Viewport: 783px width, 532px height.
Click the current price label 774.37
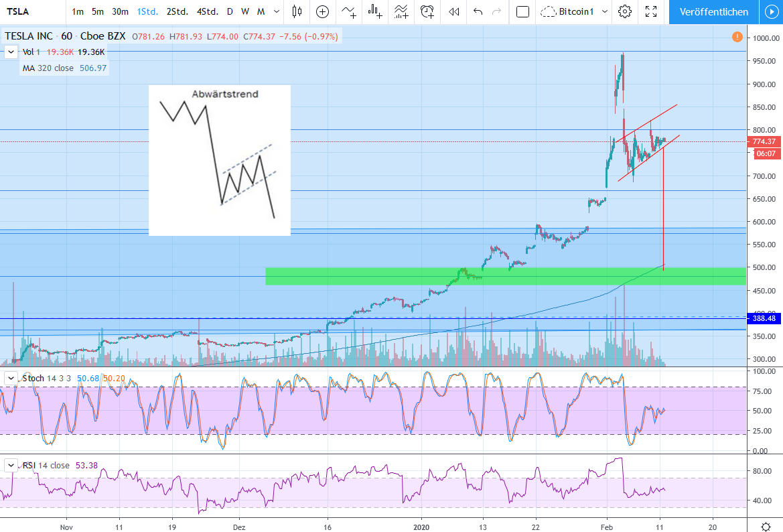tap(764, 142)
